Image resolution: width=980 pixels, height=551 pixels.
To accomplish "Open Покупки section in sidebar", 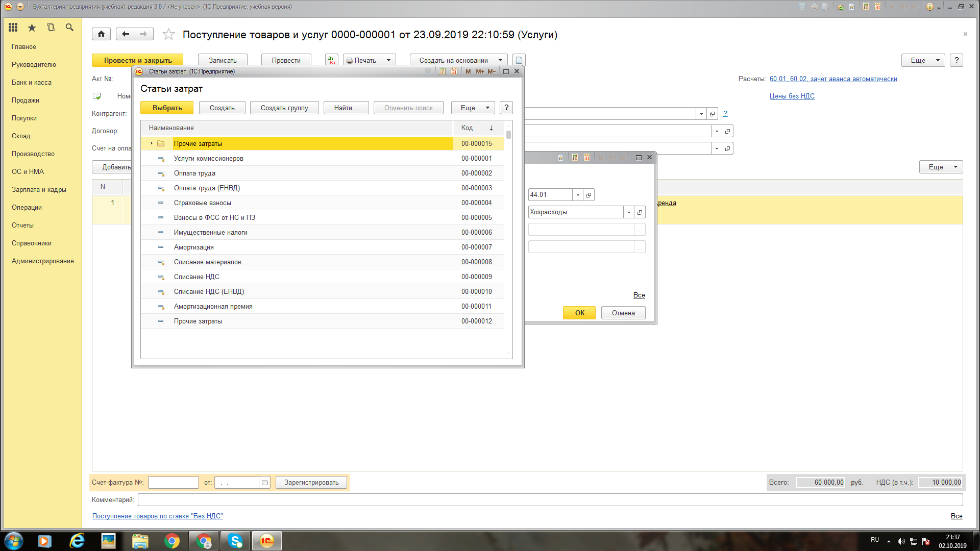I will point(24,118).
